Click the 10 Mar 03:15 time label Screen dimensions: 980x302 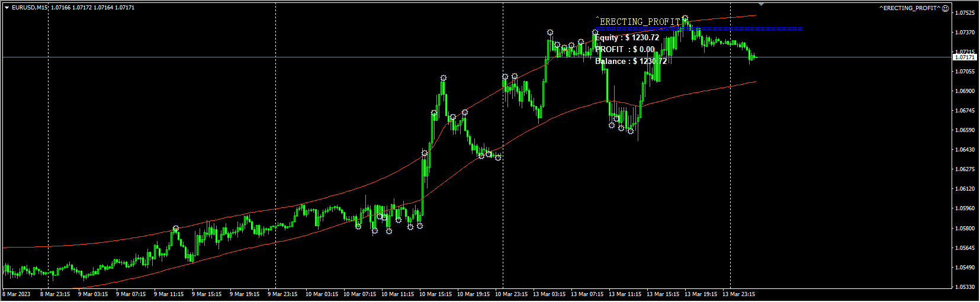pyautogui.click(x=322, y=294)
